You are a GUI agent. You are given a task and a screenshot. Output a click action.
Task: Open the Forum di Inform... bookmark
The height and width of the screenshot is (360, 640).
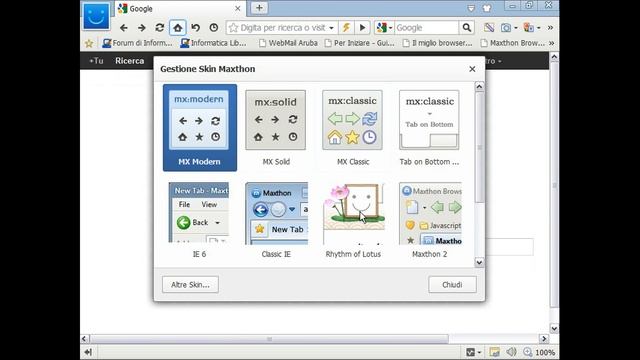click(x=138, y=43)
